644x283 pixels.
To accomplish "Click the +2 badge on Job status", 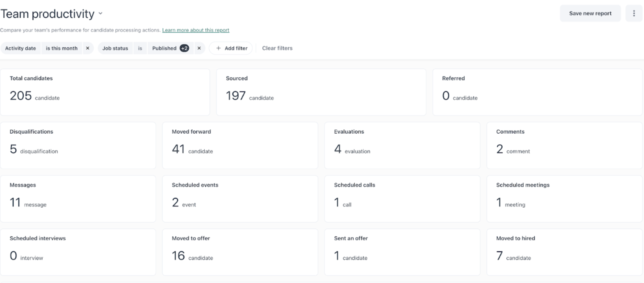I will click(184, 48).
